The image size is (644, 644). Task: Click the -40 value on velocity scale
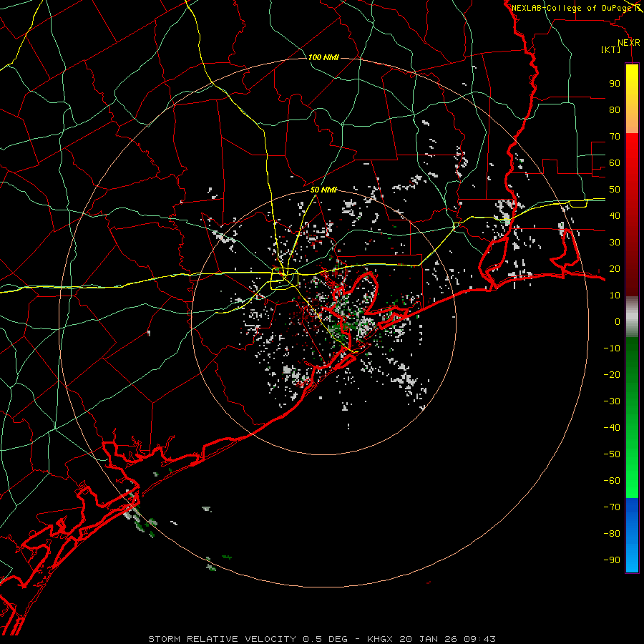[x=612, y=428]
